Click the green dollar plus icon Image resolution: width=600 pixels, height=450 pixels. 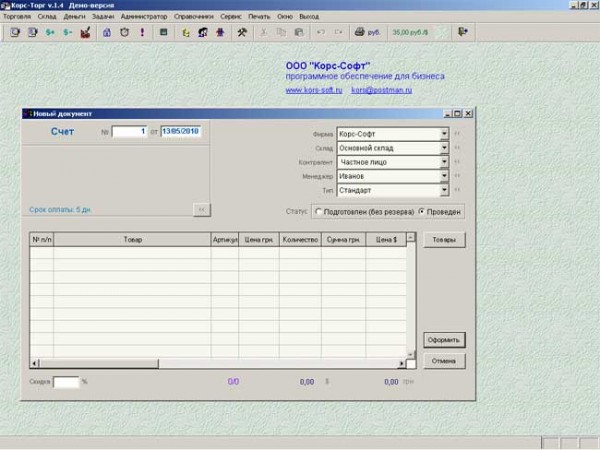(x=51, y=32)
